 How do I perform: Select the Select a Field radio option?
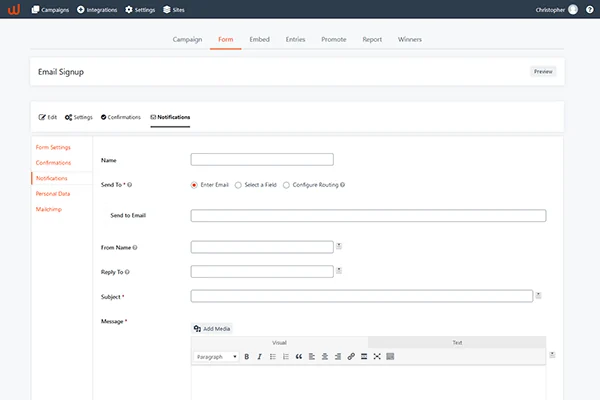click(238, 185)
